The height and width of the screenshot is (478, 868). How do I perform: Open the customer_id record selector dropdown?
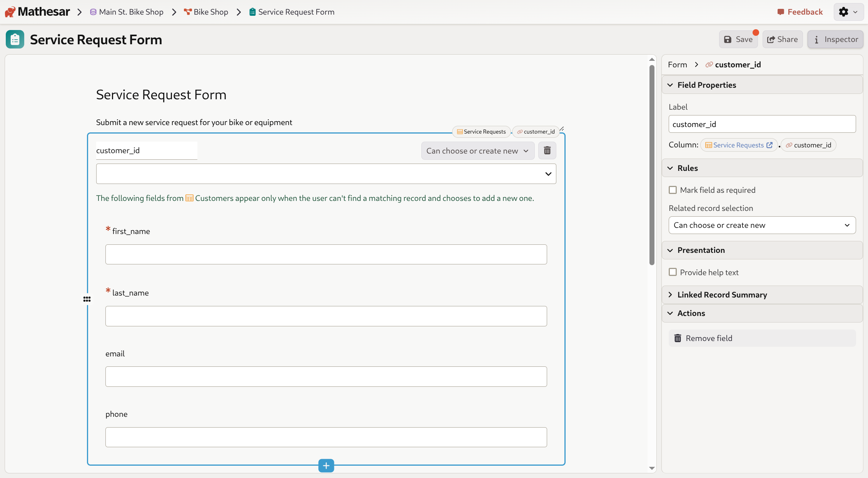tap(326, 174)
